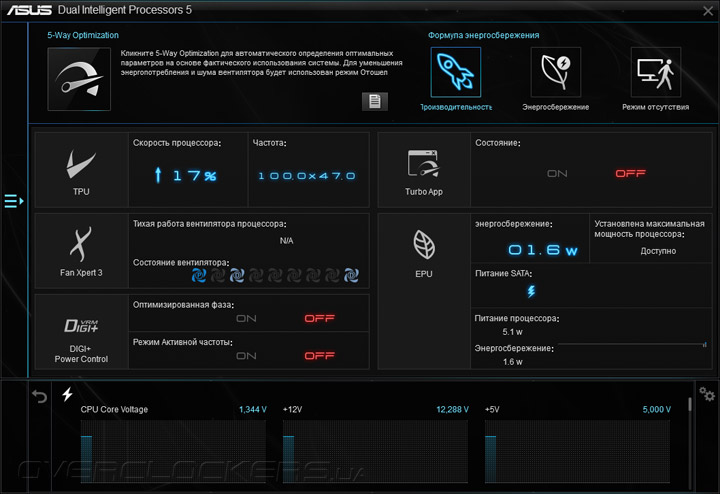This screenshot has width=720, height=494.
Task: Open the Turbo App panel
Action: point(424,170)
